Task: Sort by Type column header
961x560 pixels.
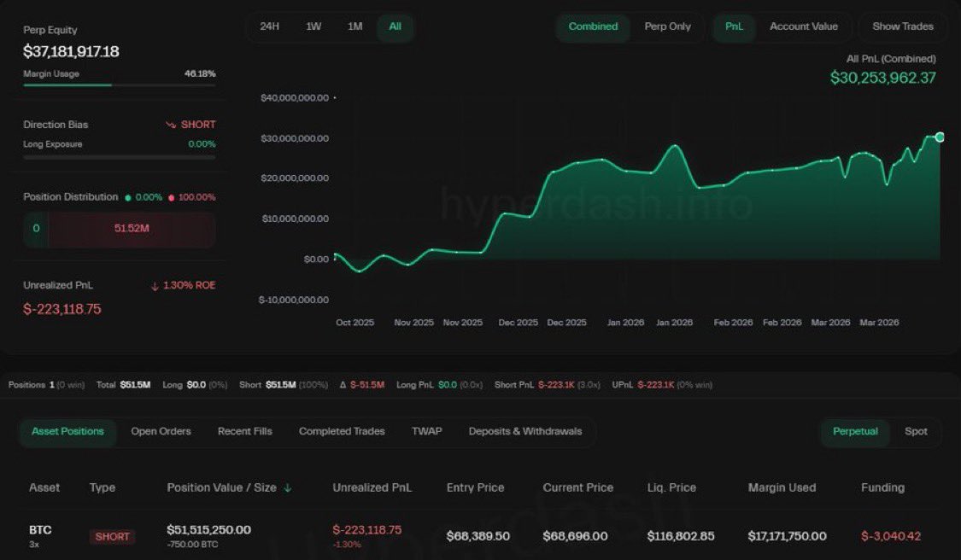Action: pos(103,487)
